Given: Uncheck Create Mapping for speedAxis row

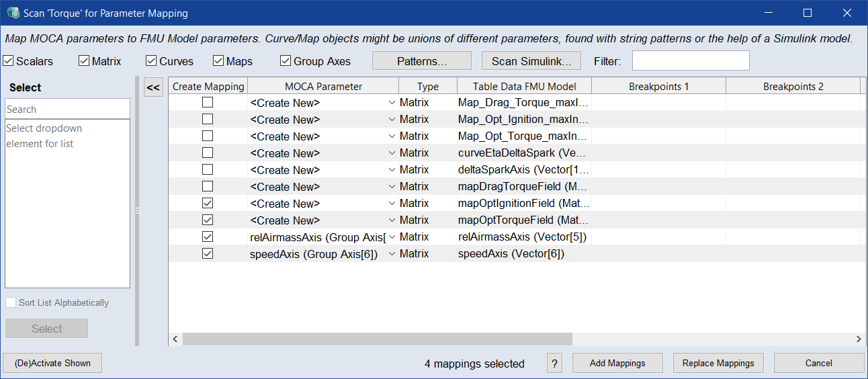Looking at the screenshot, I should click(x=208, y=254).
